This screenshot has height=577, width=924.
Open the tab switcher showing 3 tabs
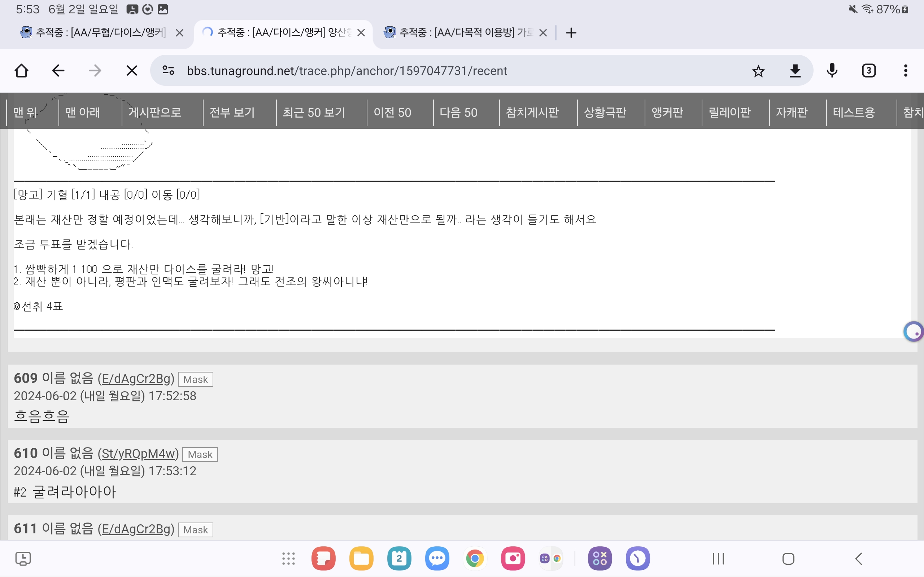click(869, 71)
